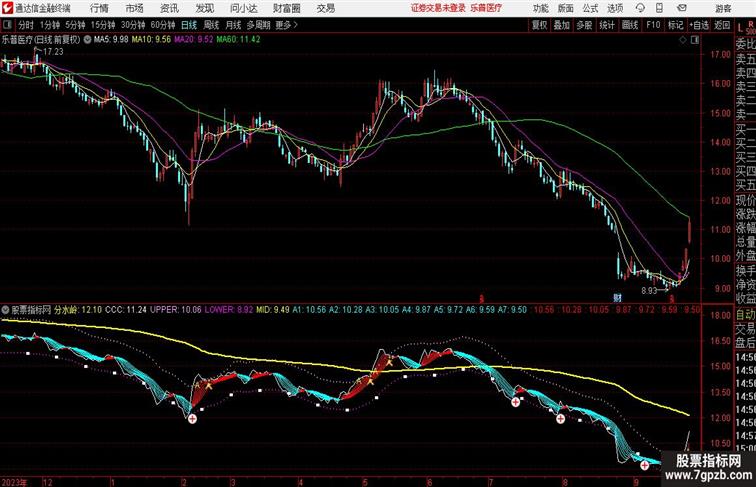Open the 发现 menu
Screen dimensions: 756x487
[x=204, y=8]
